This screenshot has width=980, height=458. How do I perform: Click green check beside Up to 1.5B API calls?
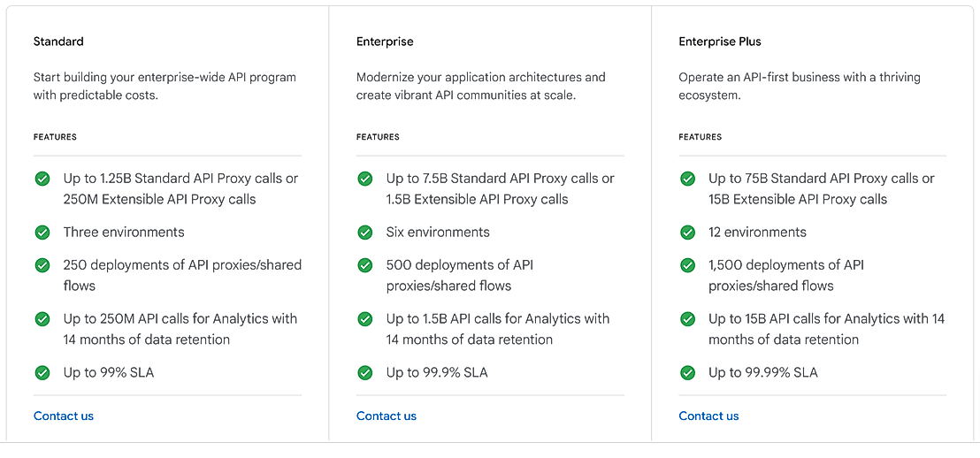coord(365,319)
